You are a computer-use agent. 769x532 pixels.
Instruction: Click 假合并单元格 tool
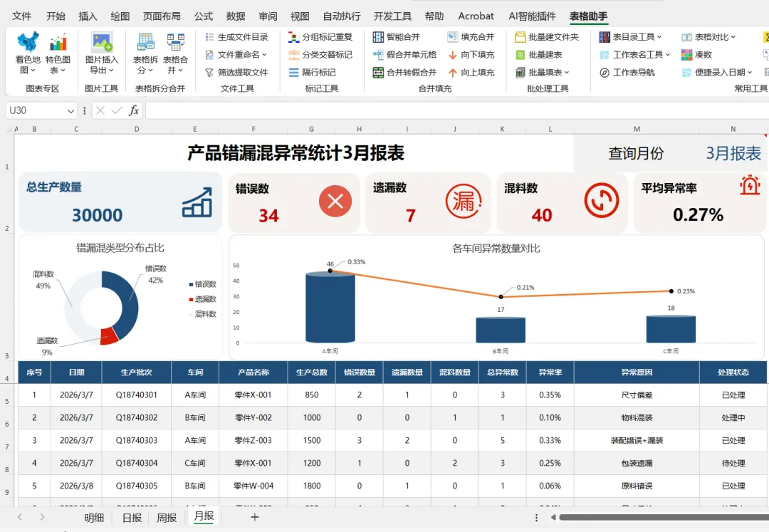(x=404, y=54)
